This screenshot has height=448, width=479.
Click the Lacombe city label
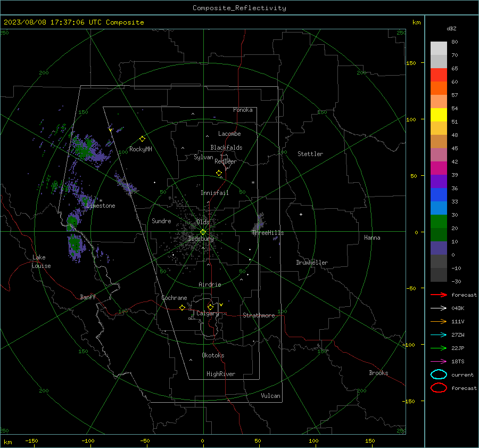229,134
